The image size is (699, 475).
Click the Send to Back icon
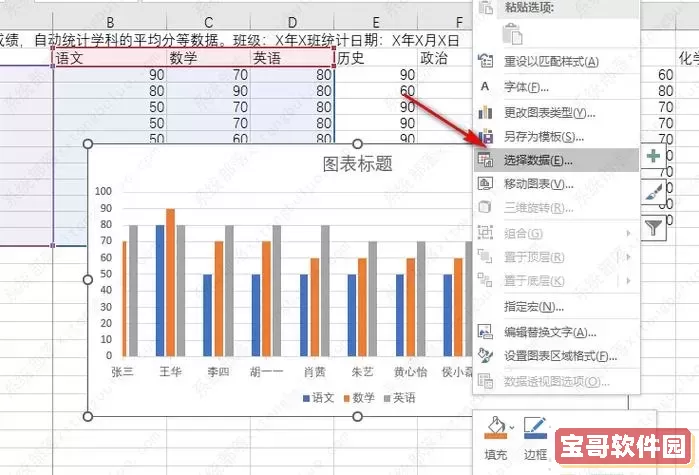[x=485, y=280]
